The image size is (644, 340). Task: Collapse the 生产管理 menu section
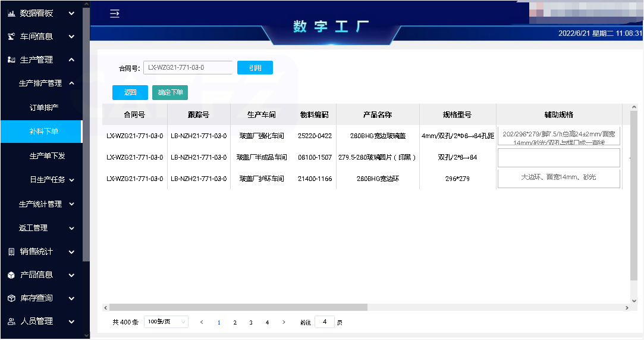[71, 60]
